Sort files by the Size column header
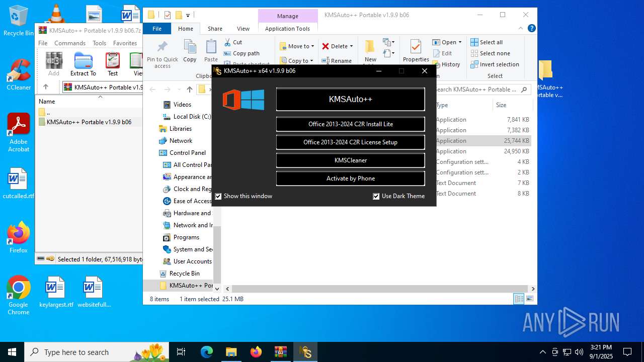The height and width of the screenshot is (362, 644). tap(512, 105)
